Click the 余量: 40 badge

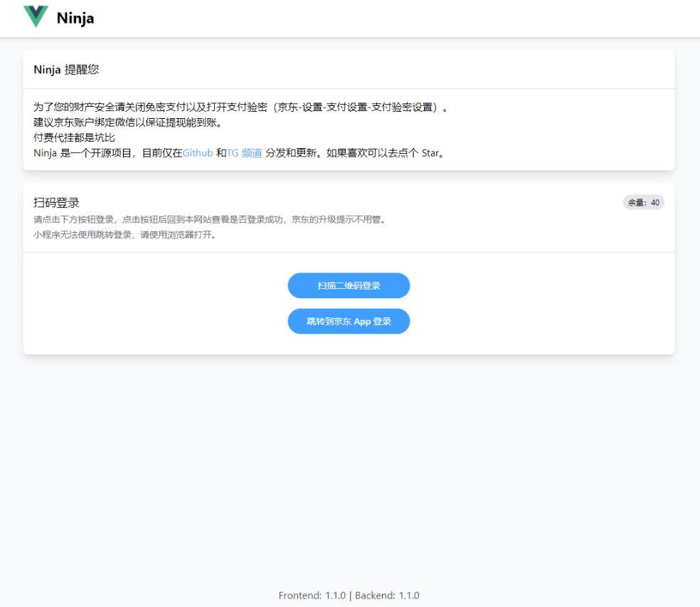coord(643,203)
